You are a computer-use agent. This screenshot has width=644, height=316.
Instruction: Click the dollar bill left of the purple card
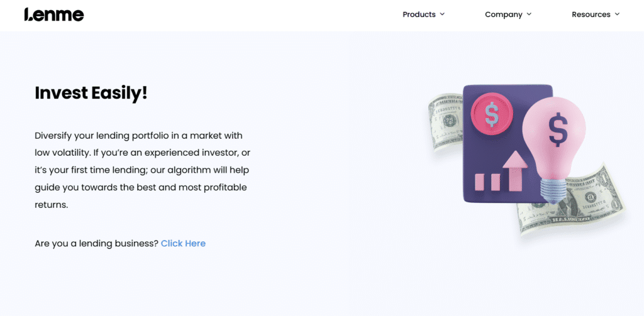point(443,123)
